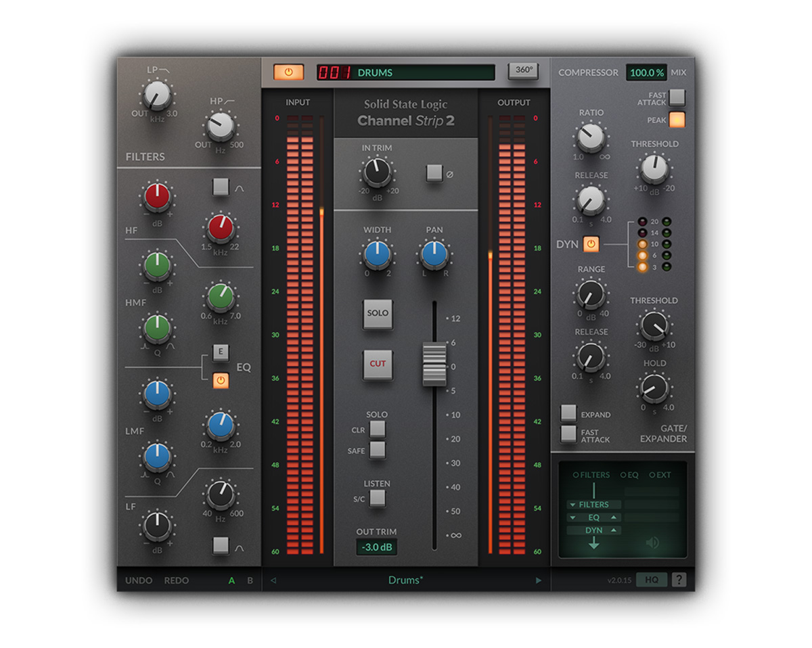Click the SOLO button above CUT
This screenshot has height=648, width=812.
pos(377,313)
